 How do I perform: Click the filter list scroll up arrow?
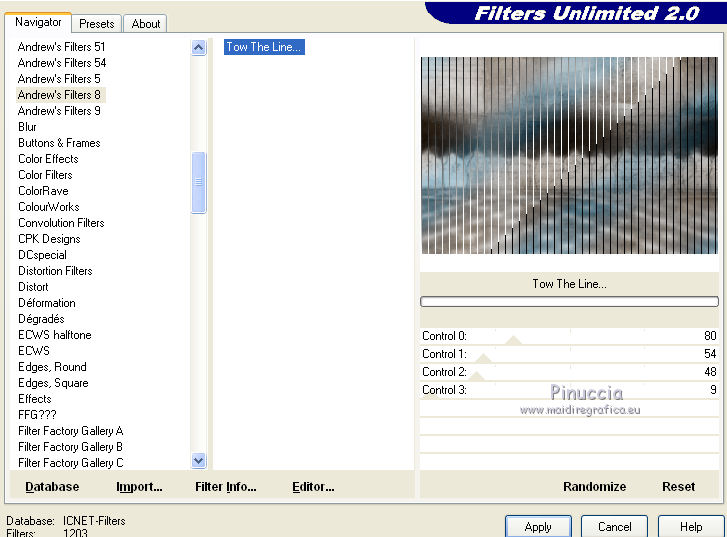pos(198,47)
